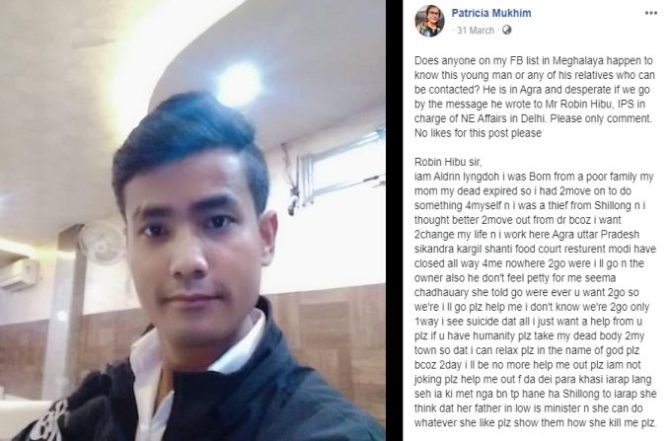
Task: Open the three-dot post options menu
Action: point(651,13)
